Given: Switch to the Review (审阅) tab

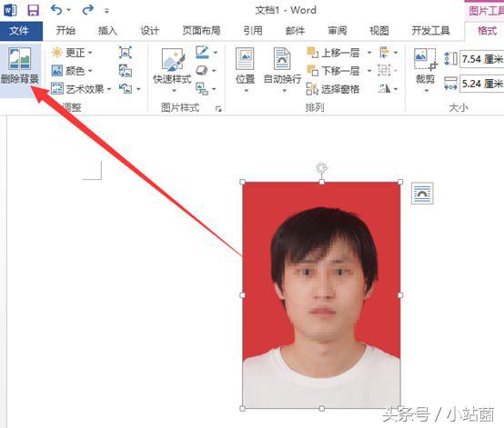Looking at the screenshot, I should point(338,31).
